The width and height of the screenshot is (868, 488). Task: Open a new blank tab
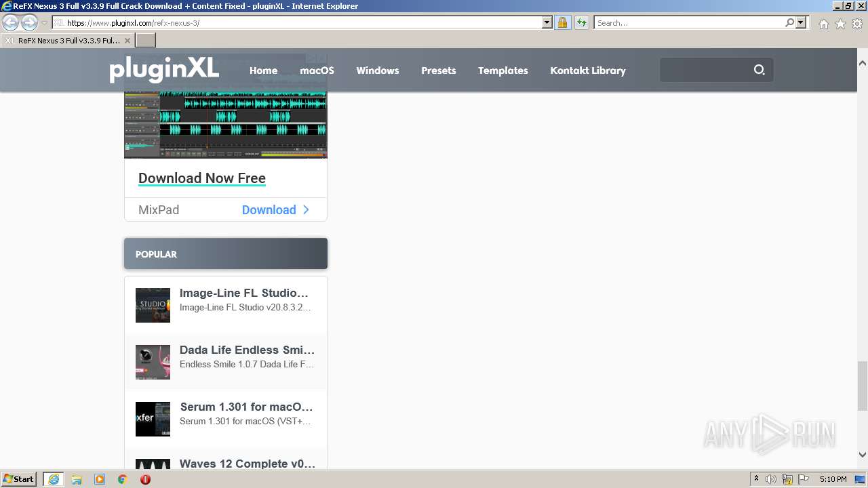[146, 41]
